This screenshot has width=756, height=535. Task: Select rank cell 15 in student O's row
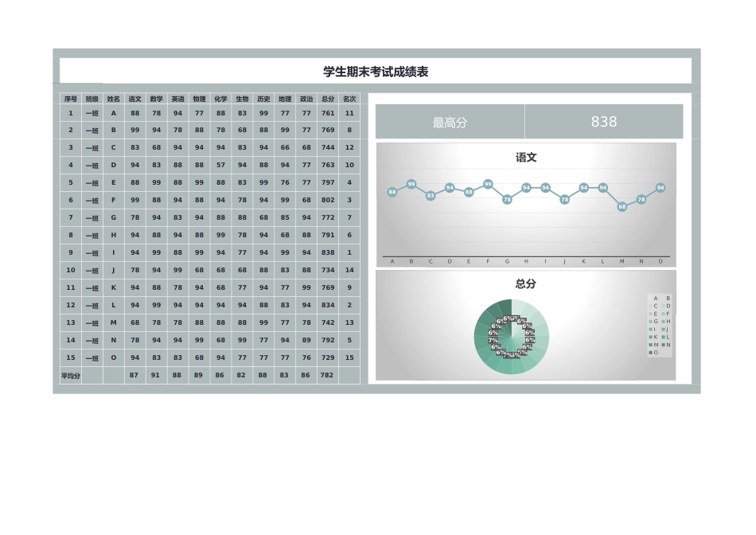pyautogui.click(x=349, y=358)
